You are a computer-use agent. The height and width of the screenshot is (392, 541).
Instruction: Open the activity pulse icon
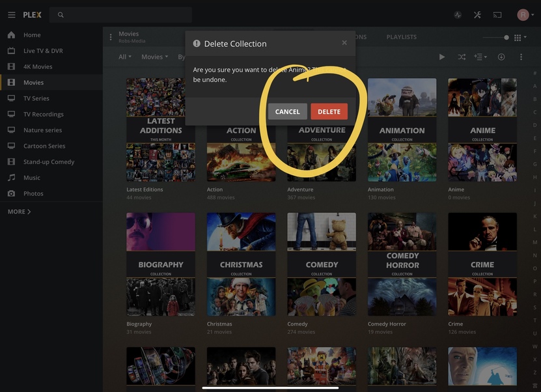(x=458, y=15)
